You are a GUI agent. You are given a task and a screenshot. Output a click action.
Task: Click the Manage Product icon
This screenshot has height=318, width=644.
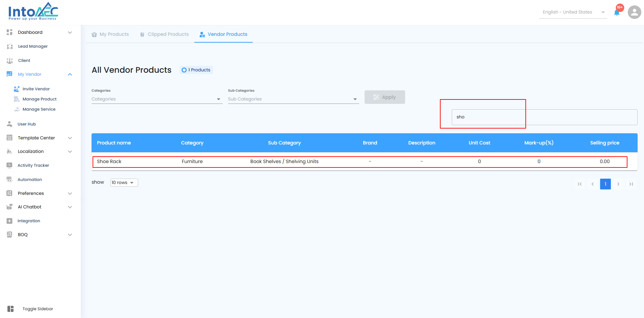pos(17,99)
